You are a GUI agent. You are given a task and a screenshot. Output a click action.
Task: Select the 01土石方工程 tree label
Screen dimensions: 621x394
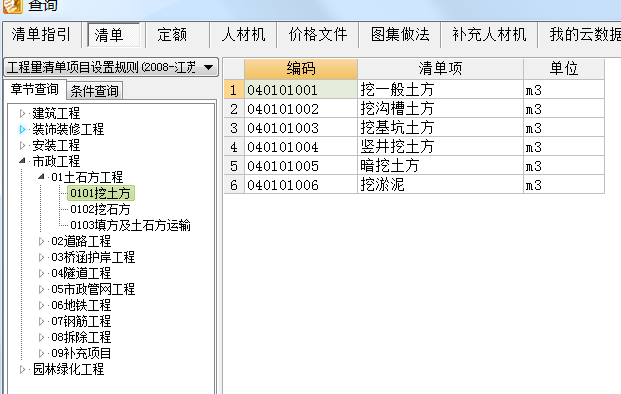(x=87, y=177)
